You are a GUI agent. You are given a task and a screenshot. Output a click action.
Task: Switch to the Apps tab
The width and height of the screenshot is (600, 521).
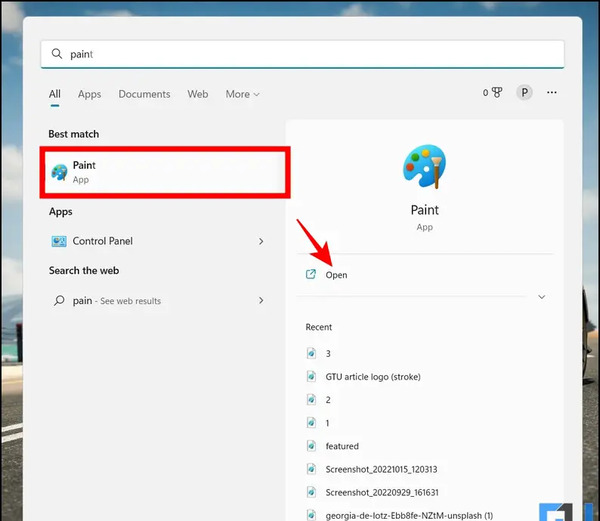[x=90, y=94]
